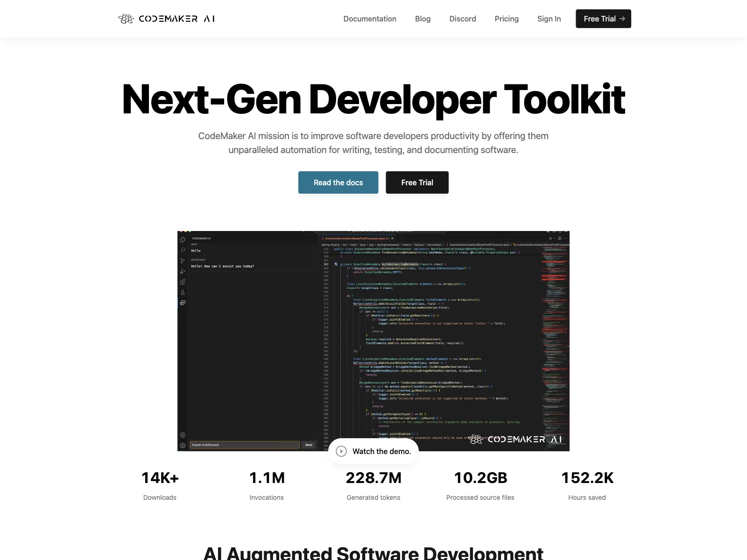Click Sign In in the header
Viewport: 747px width, 560px height.
[x=549, y=19]
